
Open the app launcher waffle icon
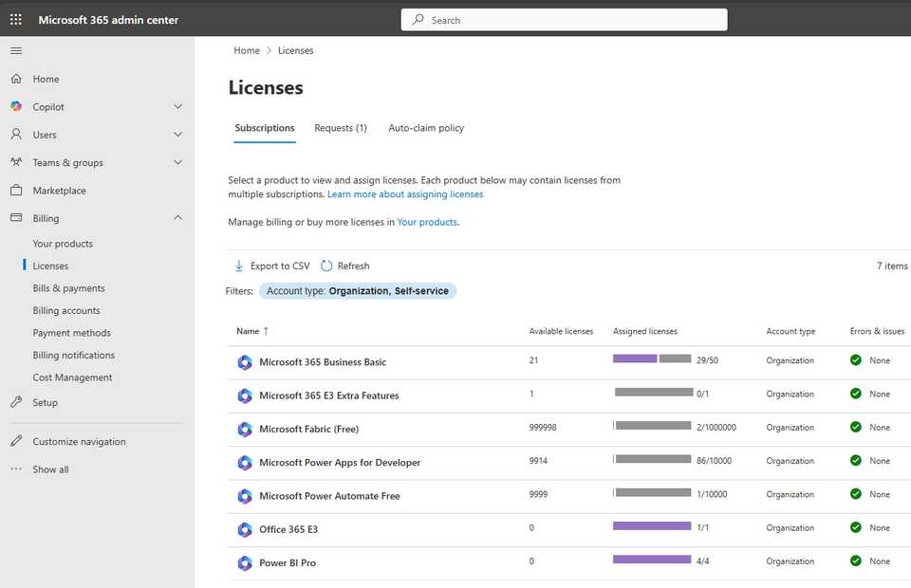pyautogui.click(x=16, y=20)
